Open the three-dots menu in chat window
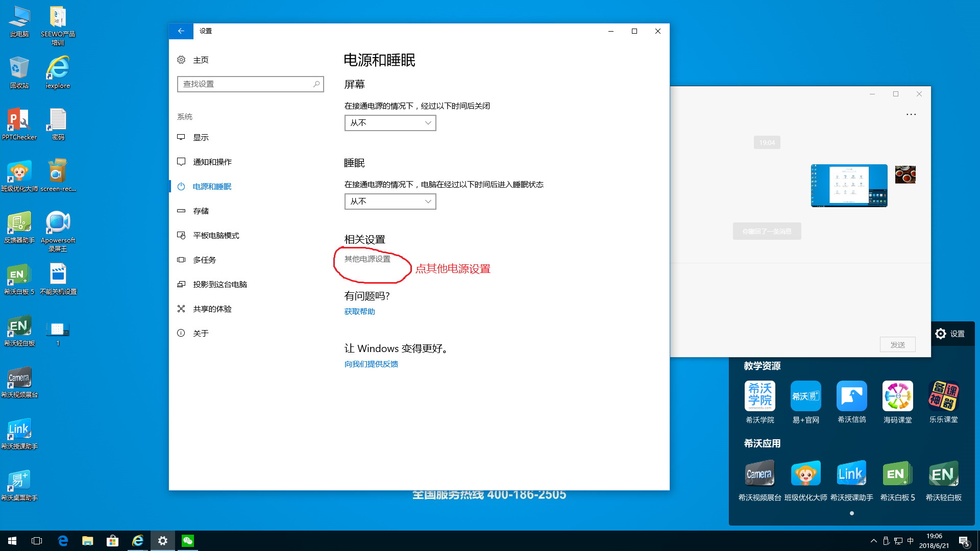 (x=911, y=114)
